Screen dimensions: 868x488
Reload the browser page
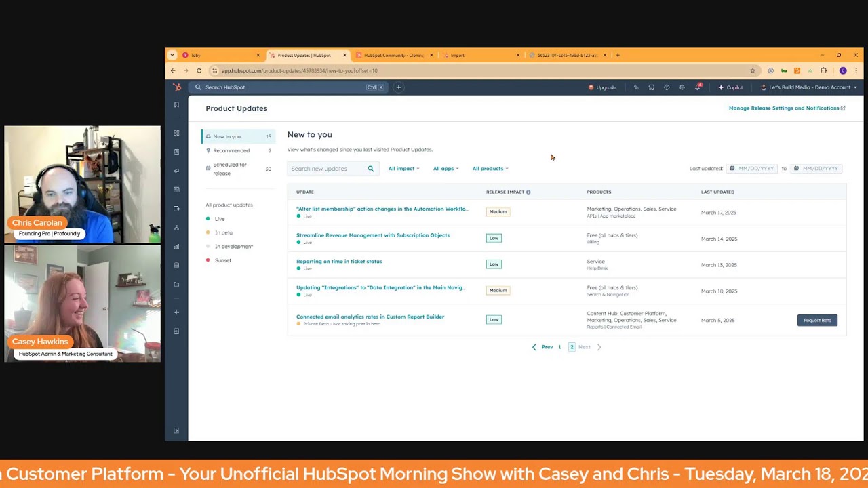(199, 70)
